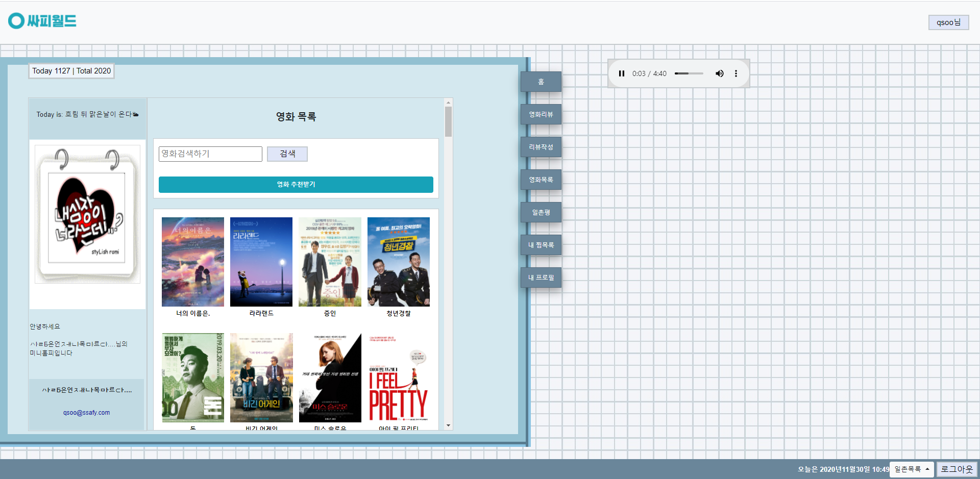This screenshot has height=479, width=980.
Task: Click the 너의 이름은. title text
Action: [x=193, y=314]
